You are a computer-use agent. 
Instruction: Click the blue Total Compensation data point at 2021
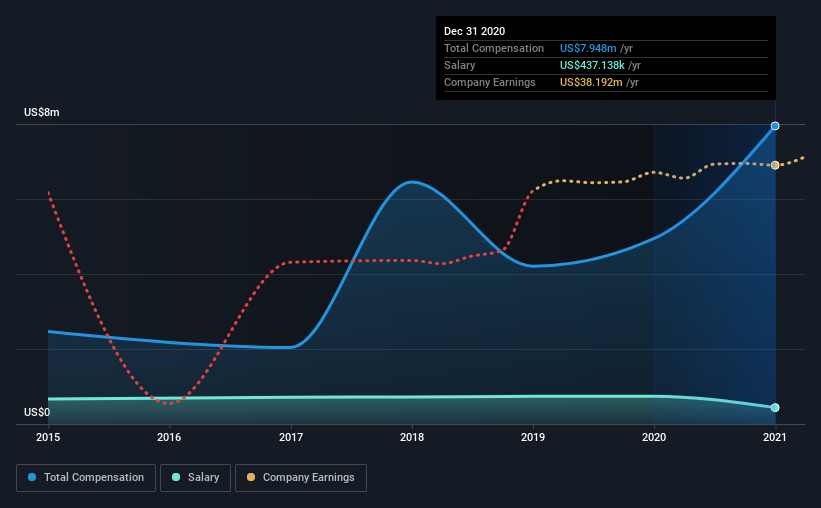(x=775, y=126)
